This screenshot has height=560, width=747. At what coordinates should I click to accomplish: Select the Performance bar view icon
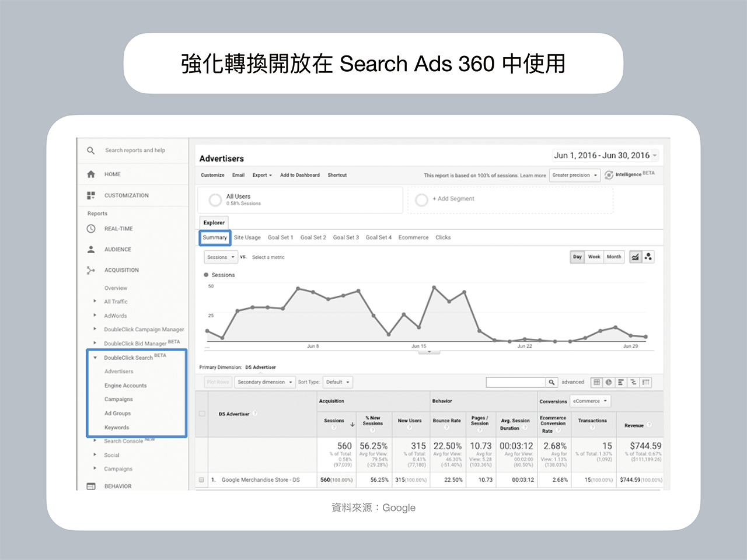click(x=621, y=382)
